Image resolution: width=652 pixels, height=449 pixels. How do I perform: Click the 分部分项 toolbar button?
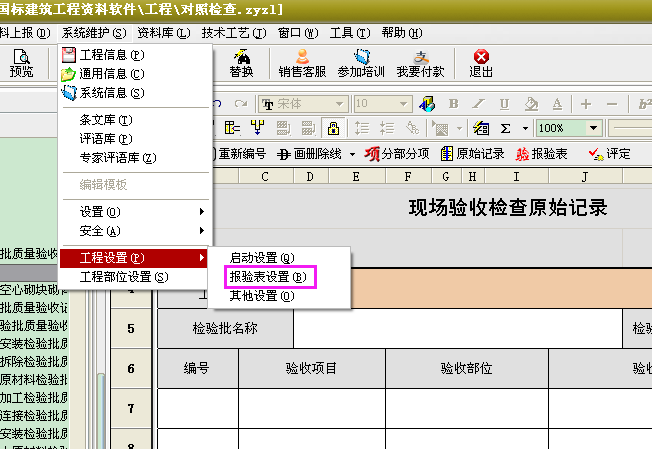point(397,153)
